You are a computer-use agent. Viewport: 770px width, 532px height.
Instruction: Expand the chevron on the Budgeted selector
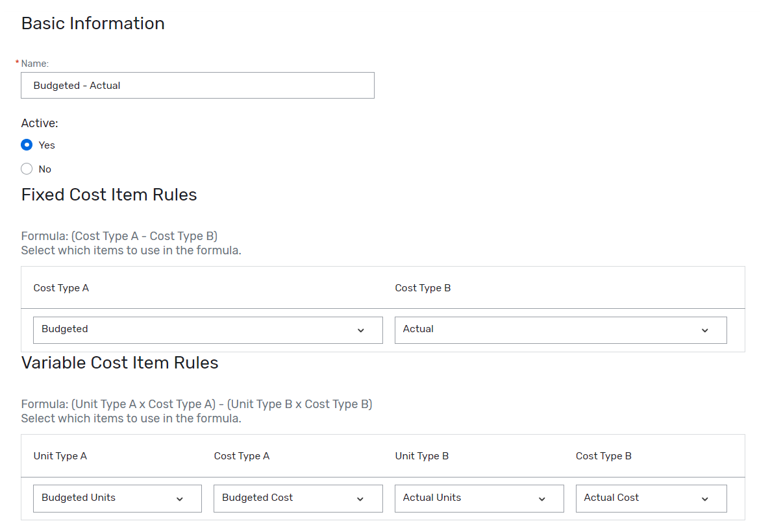[360, 330]
